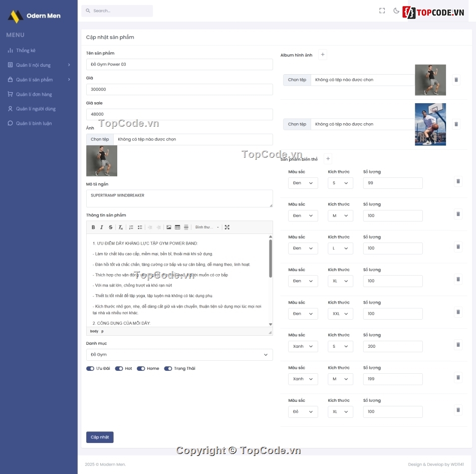Click Chọn tệp for basketball album image
Image resolution: width=476 pixels, height=474 pixels.
click(x=297, y=124)
